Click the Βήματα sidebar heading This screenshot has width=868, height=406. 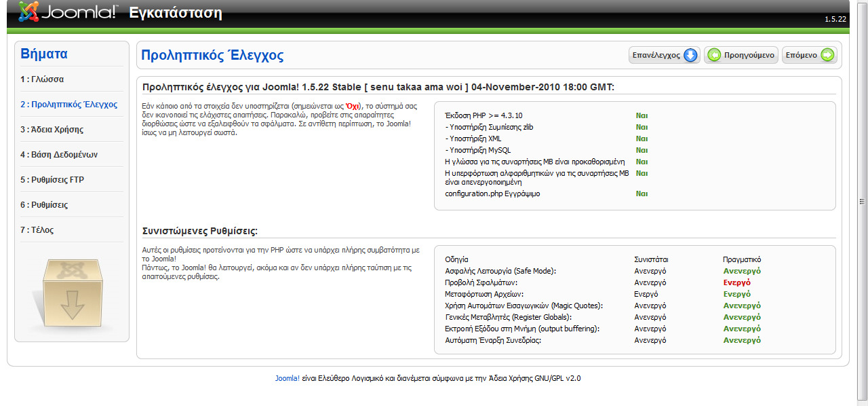[44, 54]
